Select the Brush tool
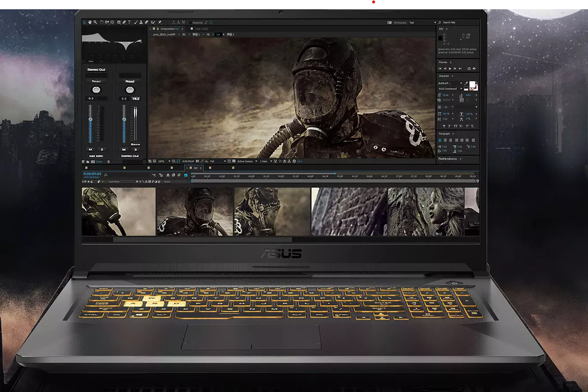Image resolution: width=588 pixels, height=392 pixels. coord(136,22)
